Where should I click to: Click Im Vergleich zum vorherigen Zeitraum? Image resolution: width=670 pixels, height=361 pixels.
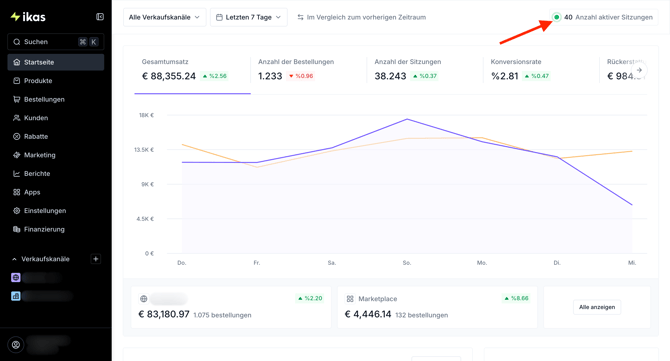pos(366,18)
